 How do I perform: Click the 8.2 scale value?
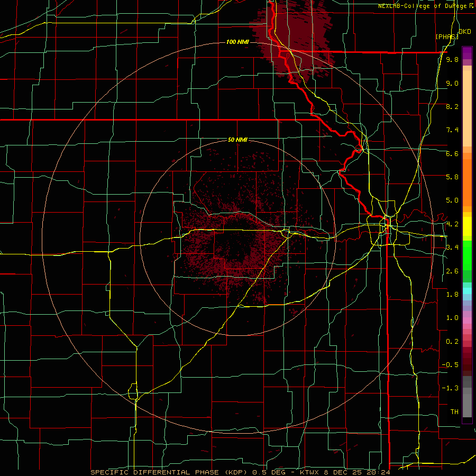[x=452, y=106]
